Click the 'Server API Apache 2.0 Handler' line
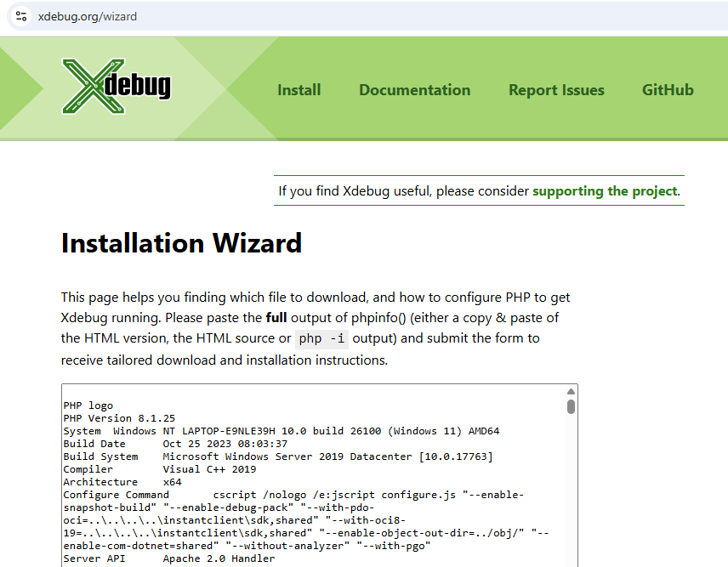Image resolution: width=728 pixels, height=567 pixels. pyautogui.click(x=169, y=558)
